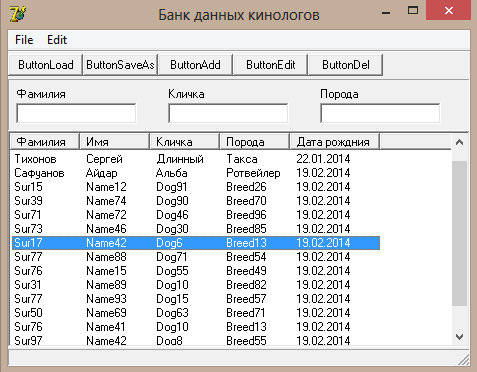Click the cell Name12
The width and height of the screenshot is (477, 372).
tap(106, 187)
